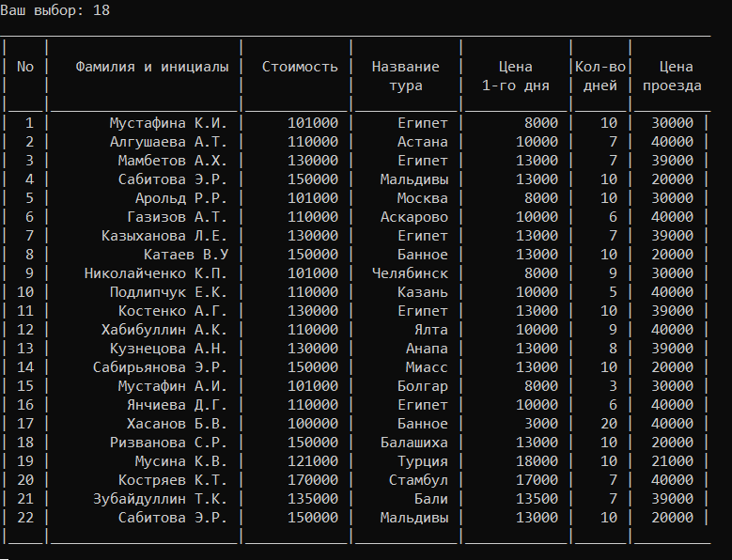The width and height of the screenshot is (732, 560).
Task: Click the tour name 'Астана'
Action: click(423, 141)
